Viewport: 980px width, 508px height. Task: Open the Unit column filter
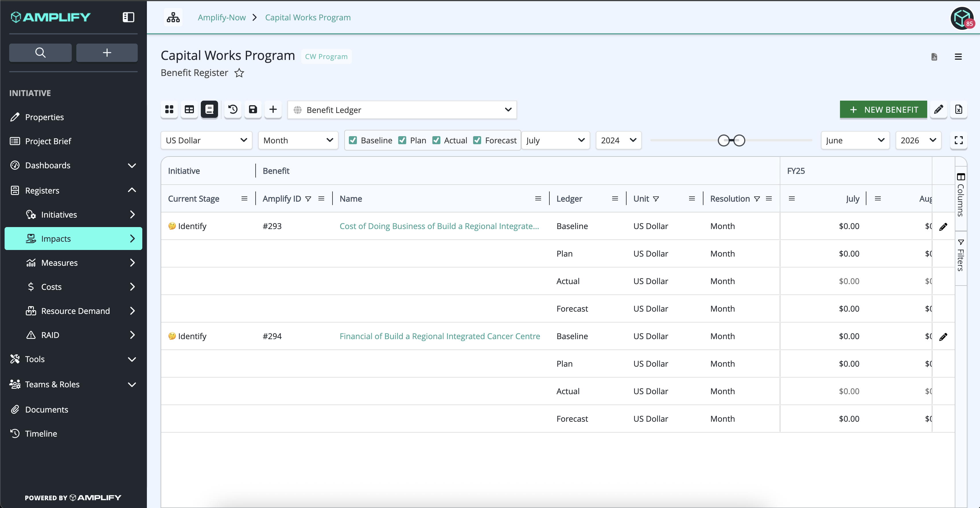pos(656,199)
